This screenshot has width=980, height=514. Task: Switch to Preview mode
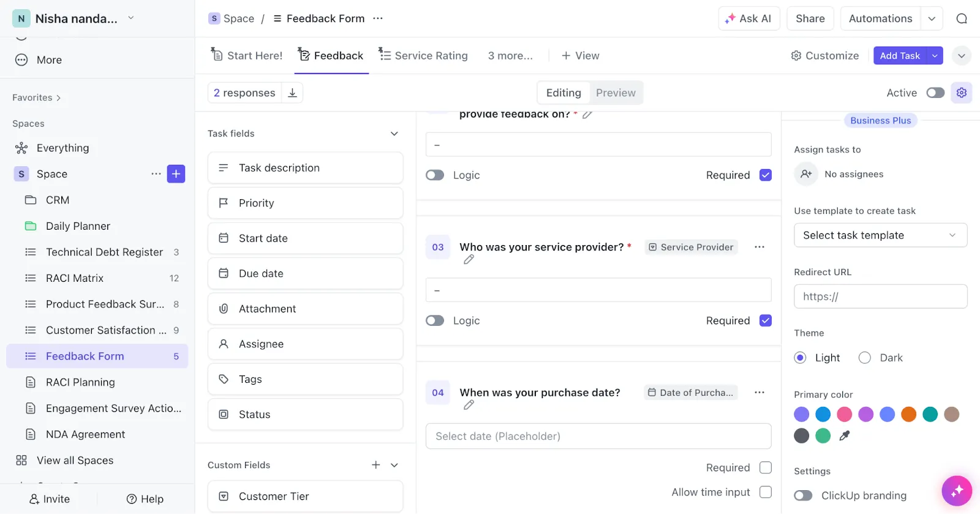coord(616,93)
